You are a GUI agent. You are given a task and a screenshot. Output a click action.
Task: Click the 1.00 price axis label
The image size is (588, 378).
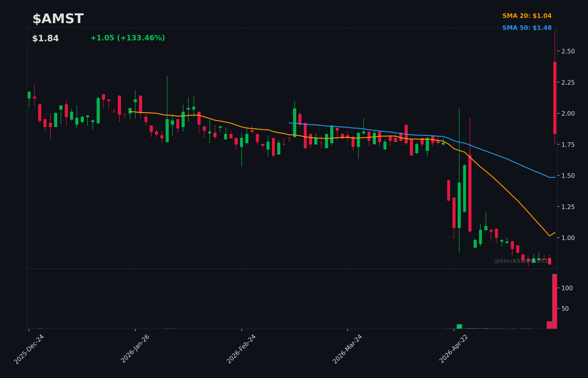click(568, 238)
